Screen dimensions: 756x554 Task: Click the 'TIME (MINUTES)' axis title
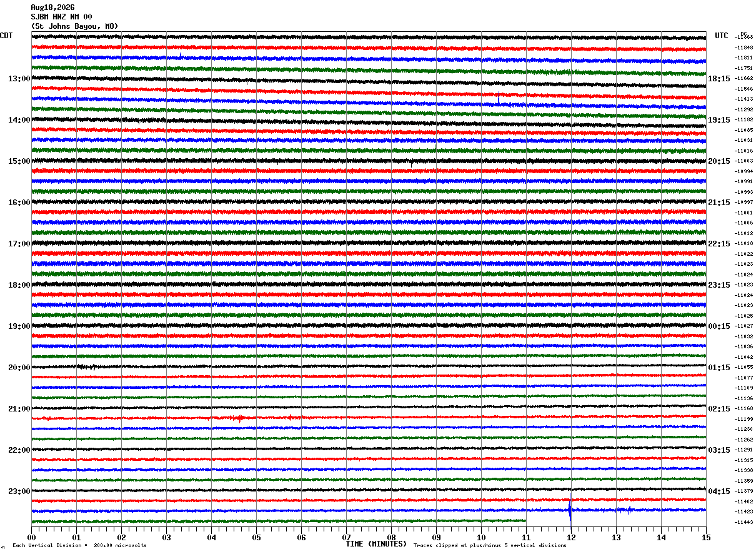point(376,544)
